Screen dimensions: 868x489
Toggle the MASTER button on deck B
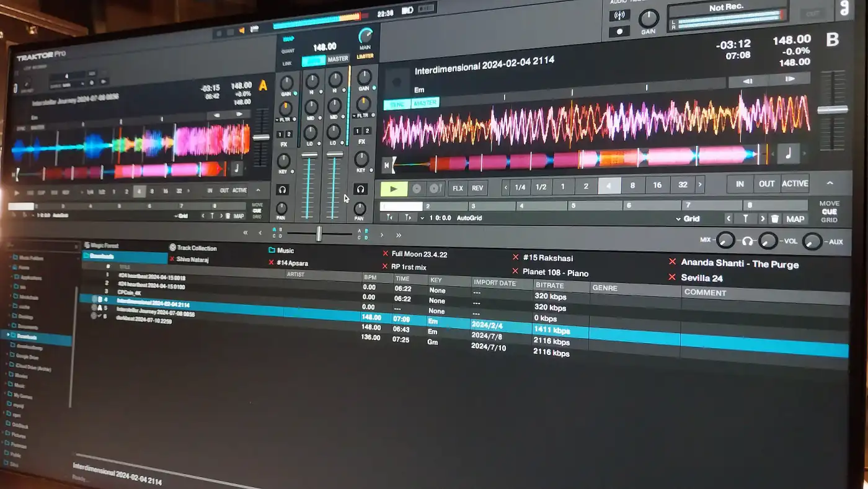tap(425, 103)
